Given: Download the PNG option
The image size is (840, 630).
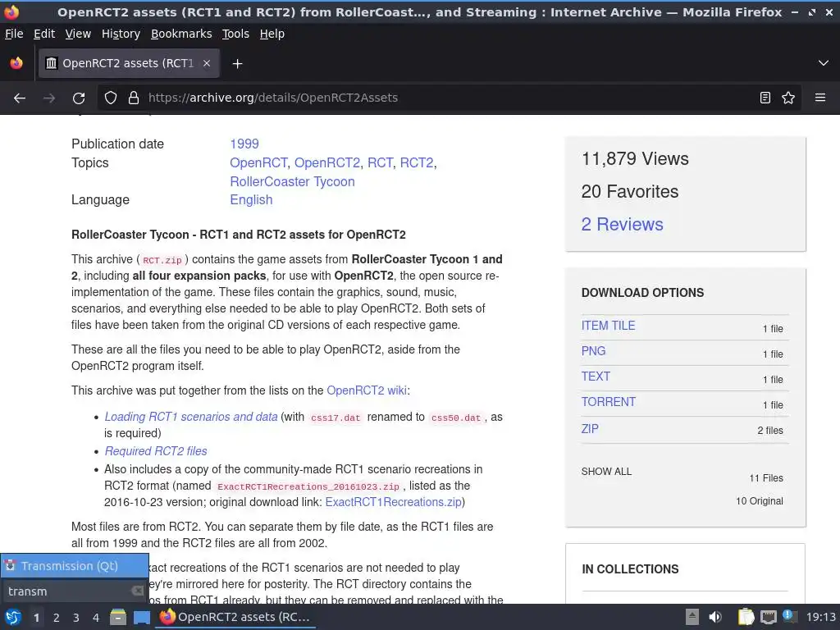Looking at the screenshot, I should pos(593,351).
